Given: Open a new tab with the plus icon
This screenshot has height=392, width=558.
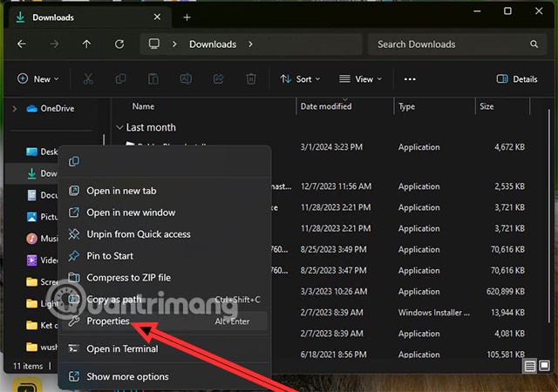Looking at the screenshot, I should [187, 17].
